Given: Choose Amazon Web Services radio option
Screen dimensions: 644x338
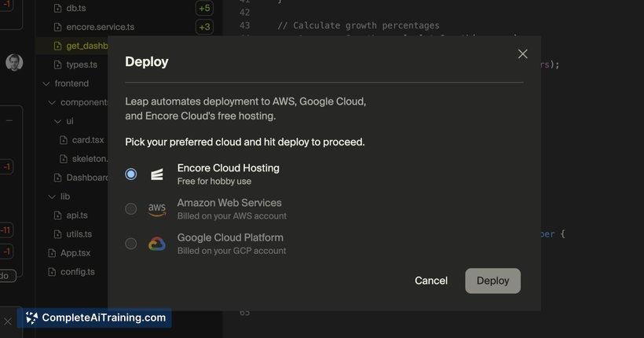Looking at the screenshot, I should click(x=131, y=209).
